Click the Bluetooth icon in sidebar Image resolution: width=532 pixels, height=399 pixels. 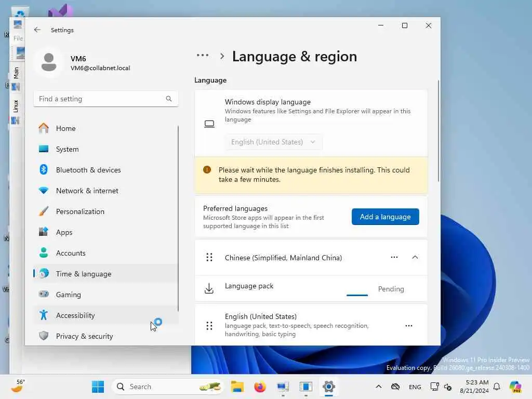tap(44, 169)
